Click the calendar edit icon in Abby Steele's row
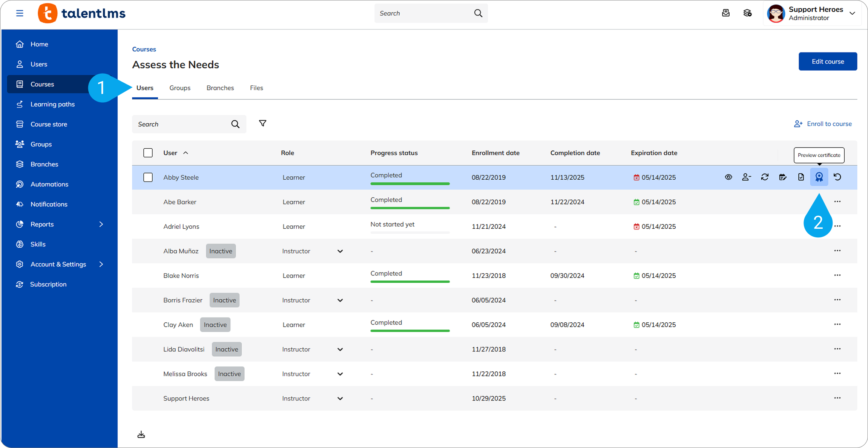This screenshot has height=448, width=868. click(783, 177)
